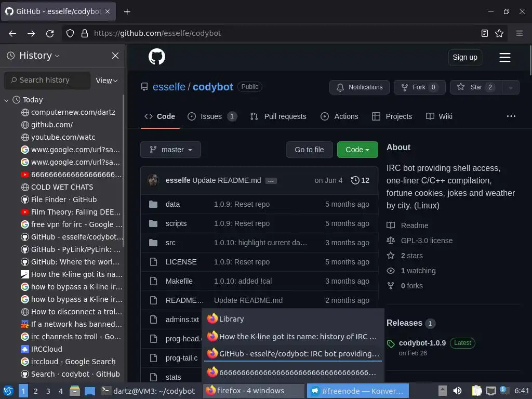This screenshot has height=399, width=532.
Task: Open the desktop application launcher icon
Action: [x=8, y=391]
